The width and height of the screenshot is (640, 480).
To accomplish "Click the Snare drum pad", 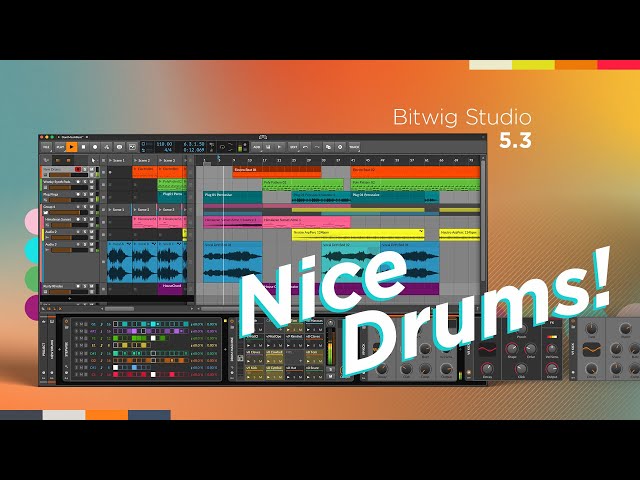I will (314, 371).
